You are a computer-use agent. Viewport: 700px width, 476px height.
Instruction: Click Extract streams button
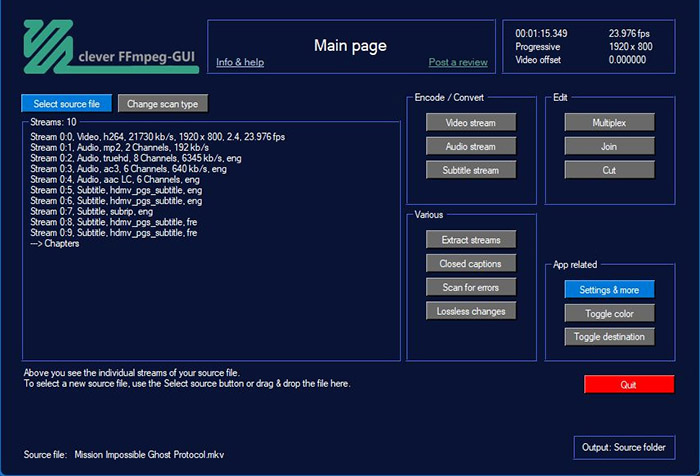coord(471,240)
